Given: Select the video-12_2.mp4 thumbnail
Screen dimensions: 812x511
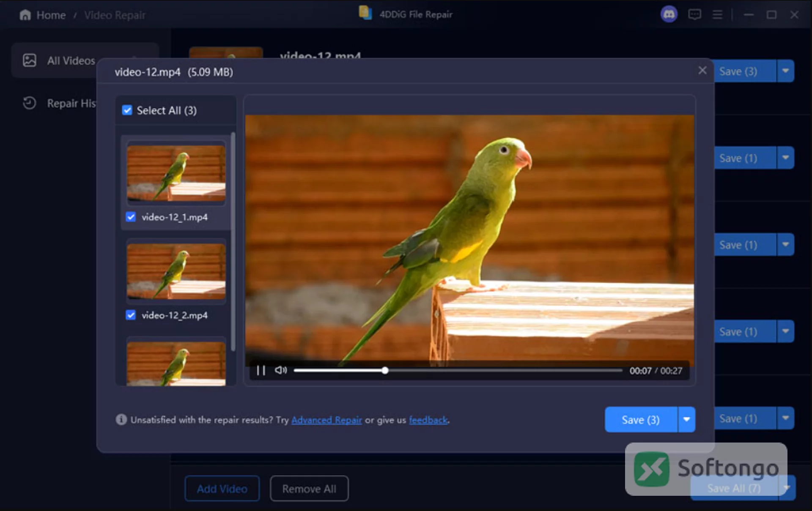Looking at the screenshot, I should click(176, 271).
